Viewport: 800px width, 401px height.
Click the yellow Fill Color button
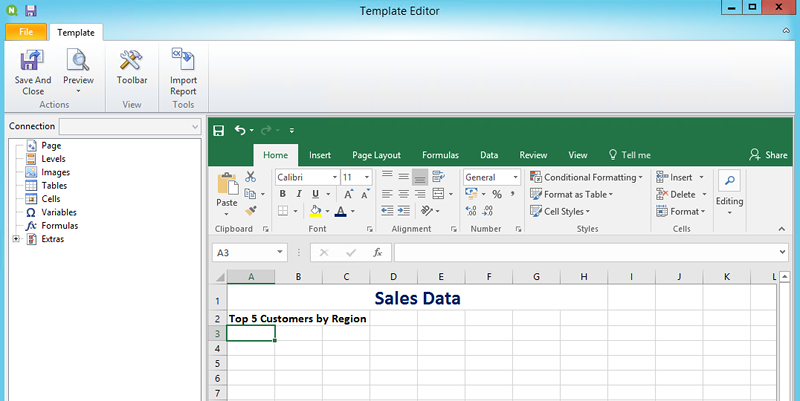[315, 211]
